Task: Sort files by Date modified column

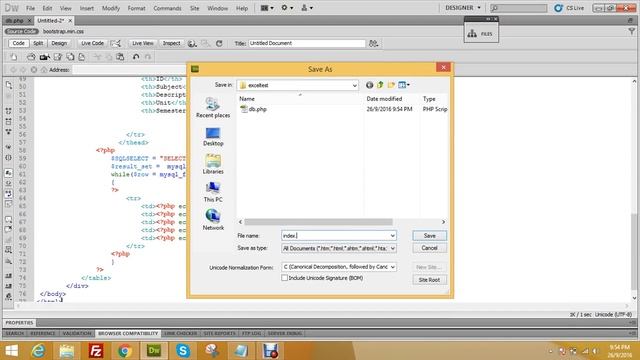Action: [x=384, y=99]
